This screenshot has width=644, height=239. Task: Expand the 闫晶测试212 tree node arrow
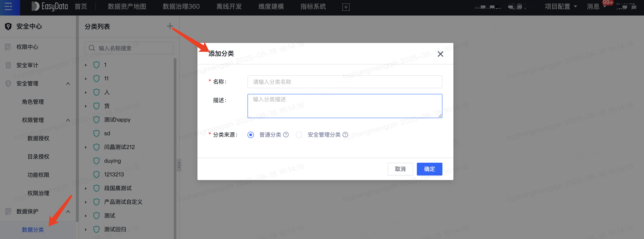(86, 147)
